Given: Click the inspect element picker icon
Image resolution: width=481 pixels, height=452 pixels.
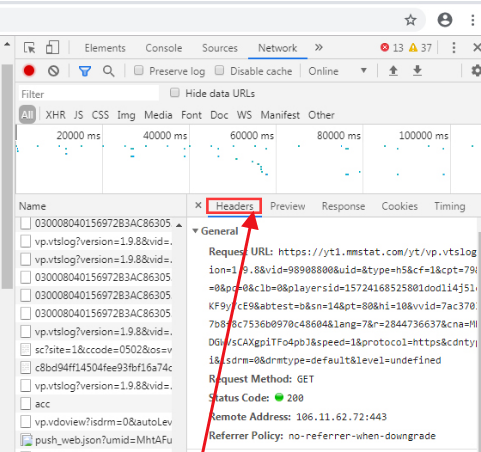Looking at the screenshot, I should [x=30, y=48].
